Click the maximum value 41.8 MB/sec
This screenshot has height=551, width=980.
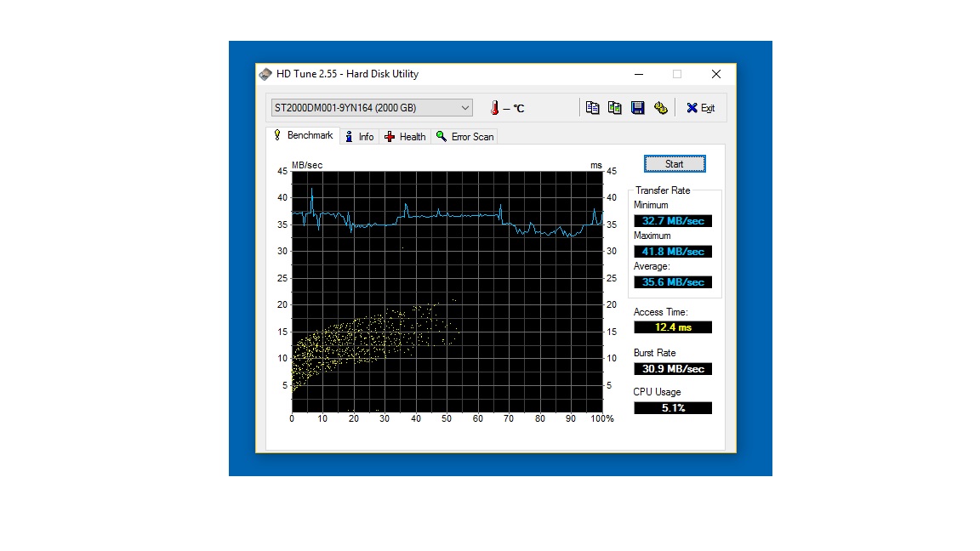point(673,251)
